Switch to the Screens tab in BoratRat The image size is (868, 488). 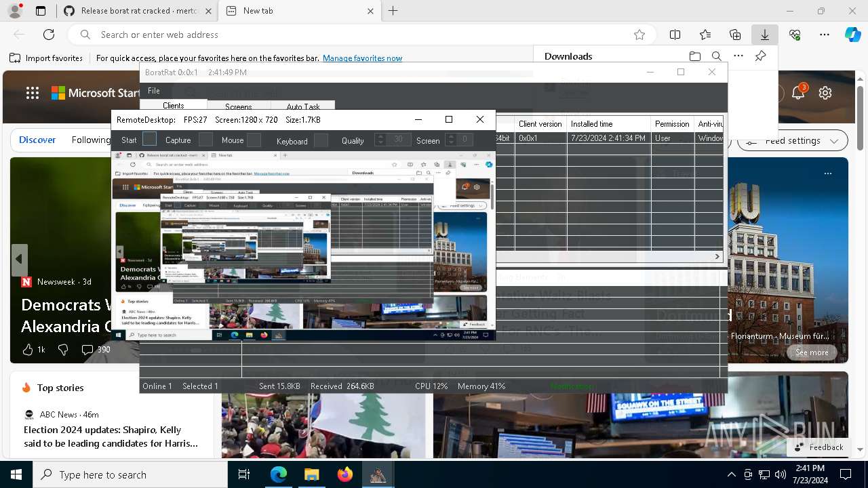click(x=239, y=106)
